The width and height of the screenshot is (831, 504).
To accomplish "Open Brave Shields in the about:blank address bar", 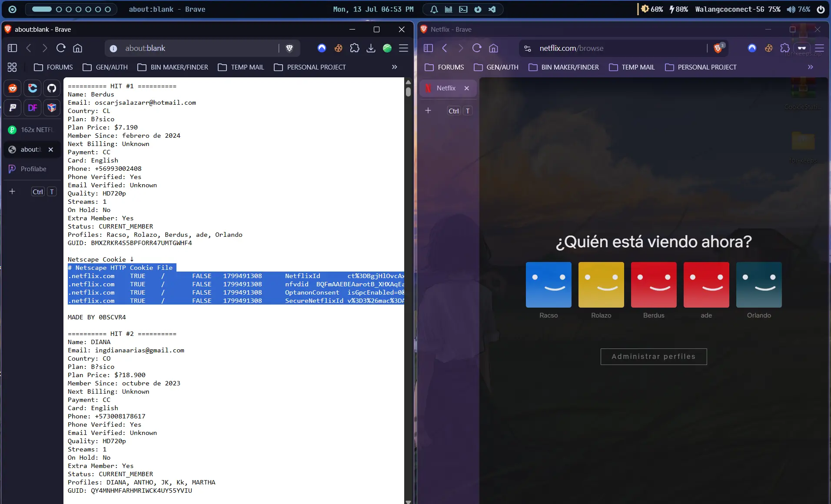I will [x=289, y=48].
